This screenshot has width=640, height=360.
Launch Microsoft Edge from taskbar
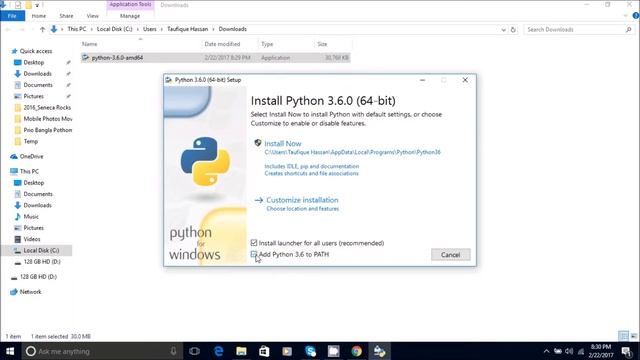tap(219, 351)
